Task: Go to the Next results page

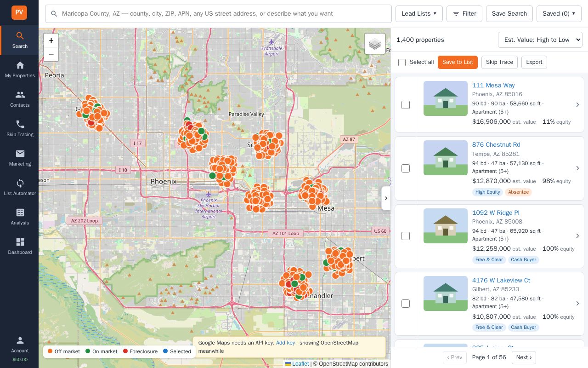Action: (524, 357)
